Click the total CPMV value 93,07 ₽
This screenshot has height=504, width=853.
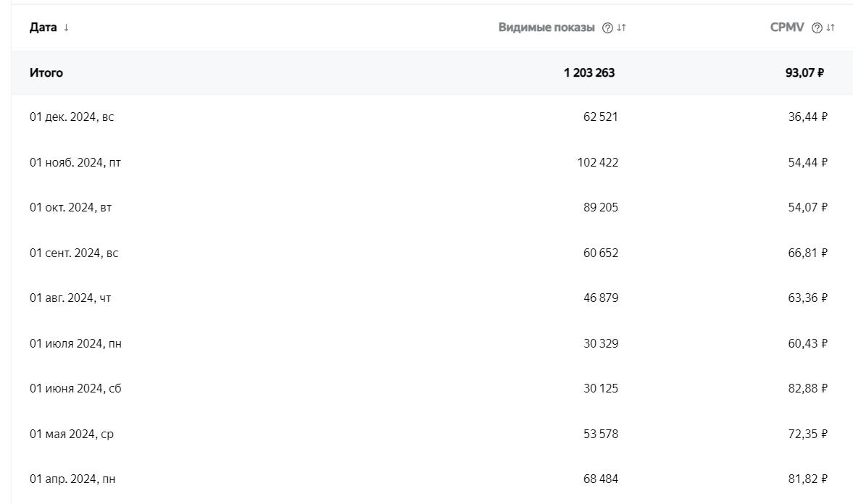click(x=804, y=72)
